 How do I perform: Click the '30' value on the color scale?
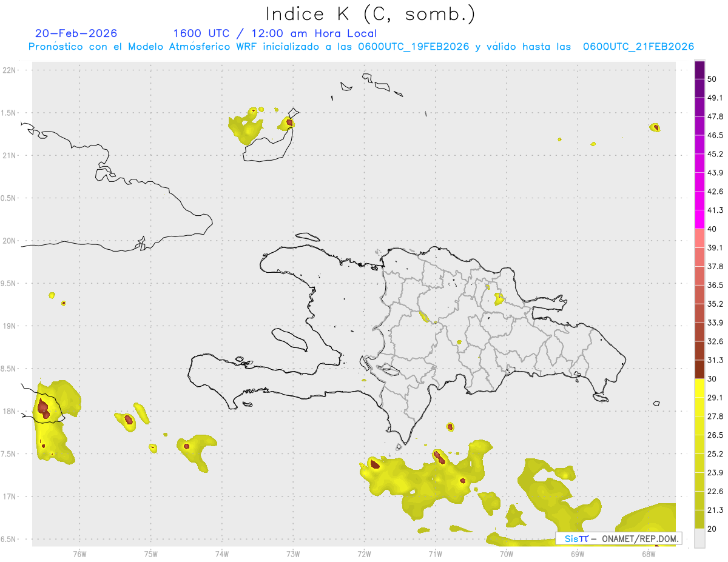coord(712,379)
